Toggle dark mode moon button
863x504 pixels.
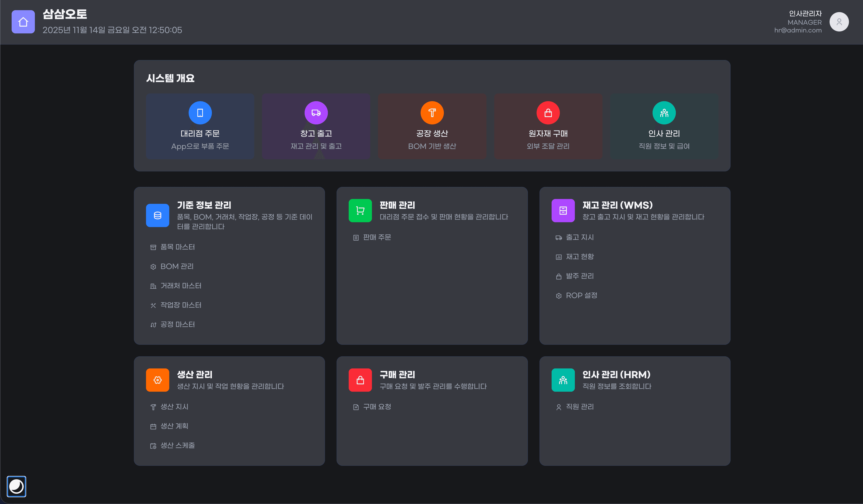tap(16, 486)
